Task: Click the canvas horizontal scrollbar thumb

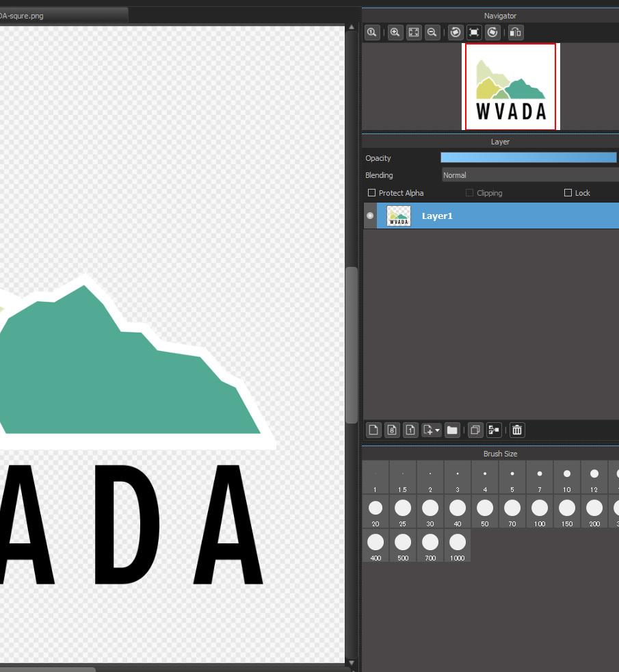Action: click(47, 669)
